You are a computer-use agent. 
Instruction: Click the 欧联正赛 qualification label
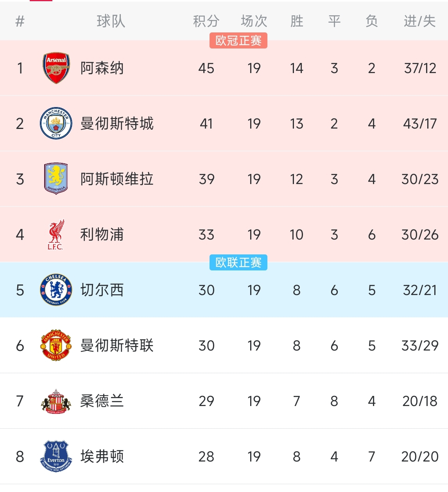click(x=238, y=262)
